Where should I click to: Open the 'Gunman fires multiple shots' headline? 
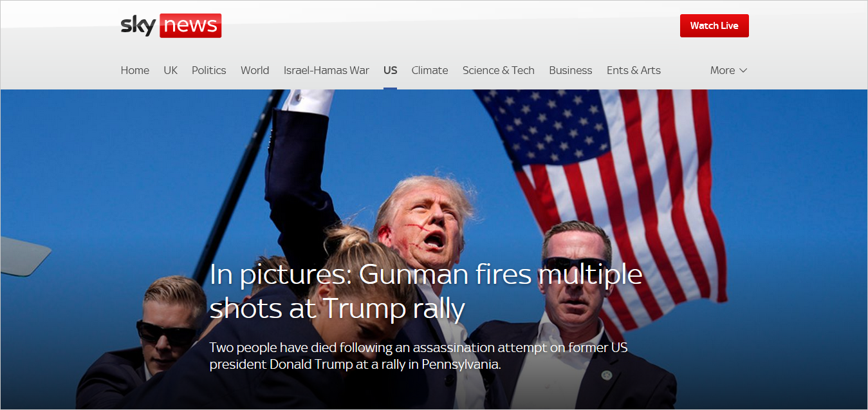(425, 290)
